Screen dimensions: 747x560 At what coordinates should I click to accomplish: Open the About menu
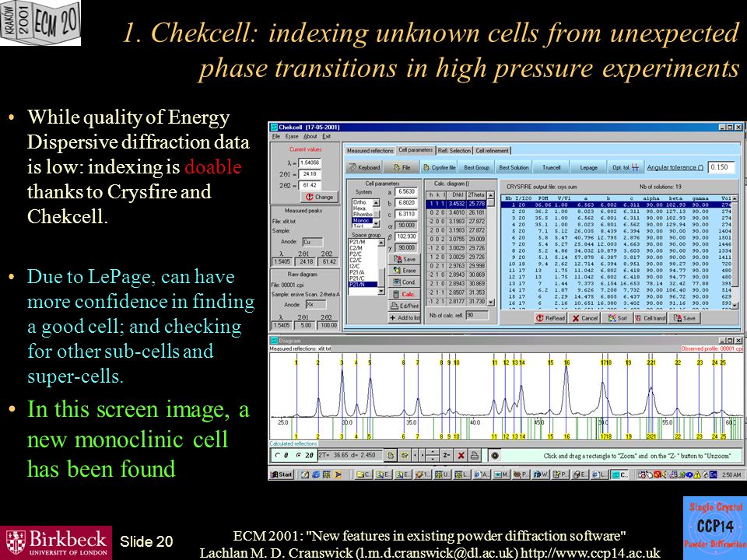click(310, 136)
